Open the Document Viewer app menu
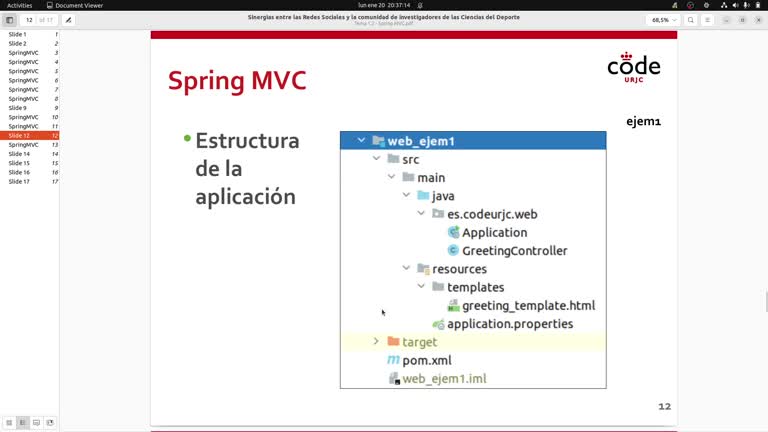Screen dimensions: 768x432 [x=74, y=5]
